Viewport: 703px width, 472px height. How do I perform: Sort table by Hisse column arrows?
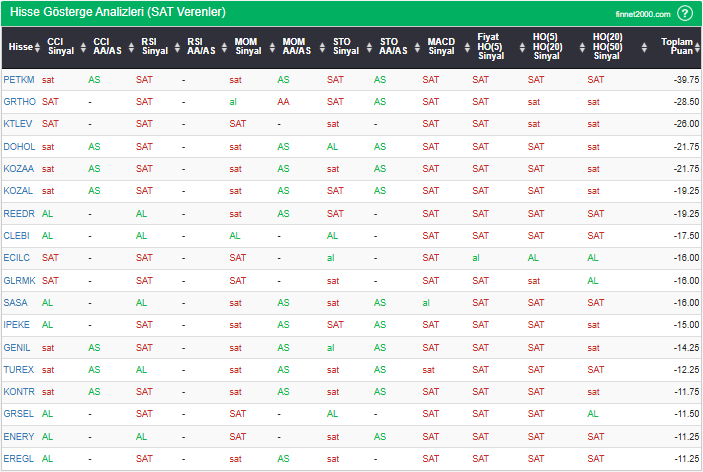[x=38, y=47]
